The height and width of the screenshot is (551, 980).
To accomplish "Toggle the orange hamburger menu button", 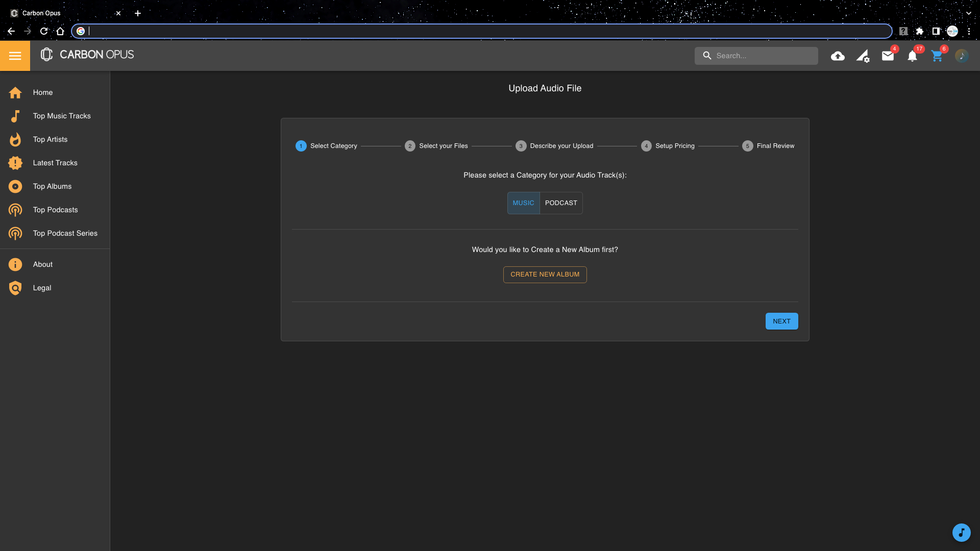I will [15, 56].
